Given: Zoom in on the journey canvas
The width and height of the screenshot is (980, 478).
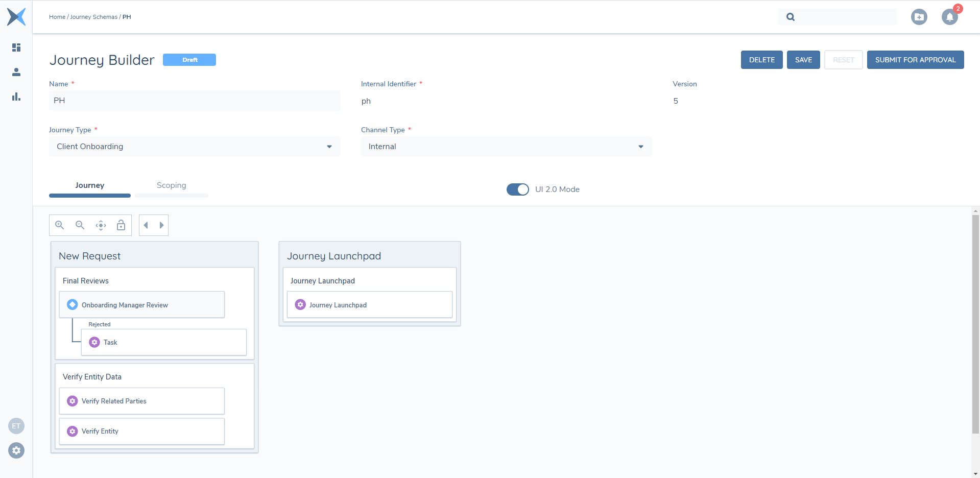Looking at the screenshot, I should (59, 225).
